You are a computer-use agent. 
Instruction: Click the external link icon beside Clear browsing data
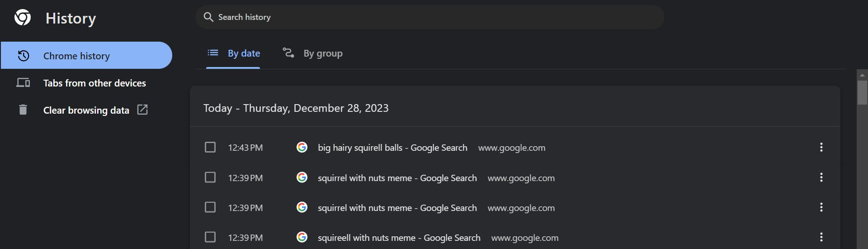tap(142, 110)
